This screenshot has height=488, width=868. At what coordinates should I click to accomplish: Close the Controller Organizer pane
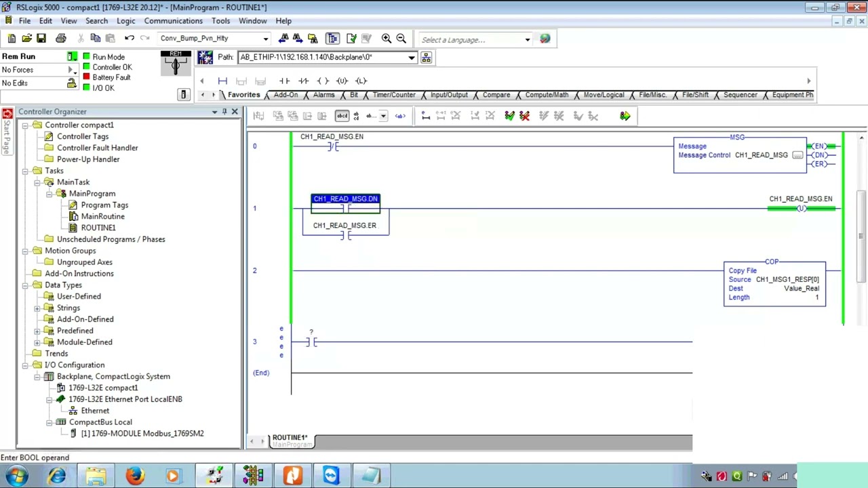(x=235, y=112)
